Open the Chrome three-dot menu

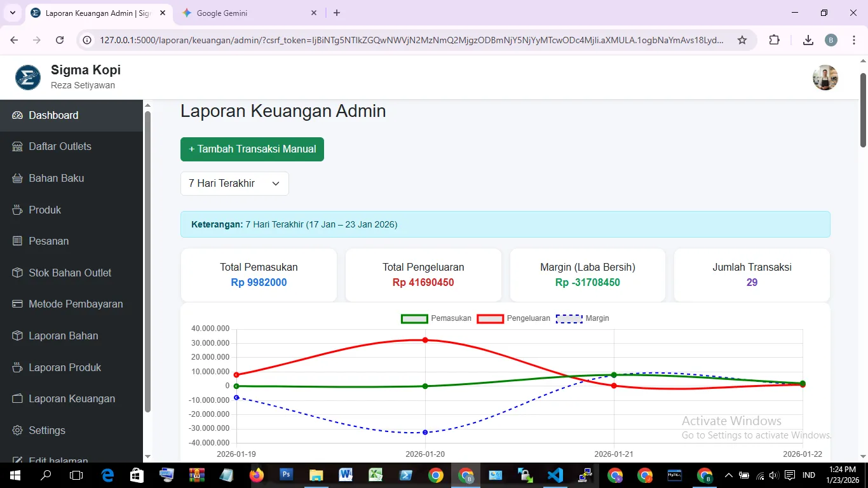pos(853,40)
